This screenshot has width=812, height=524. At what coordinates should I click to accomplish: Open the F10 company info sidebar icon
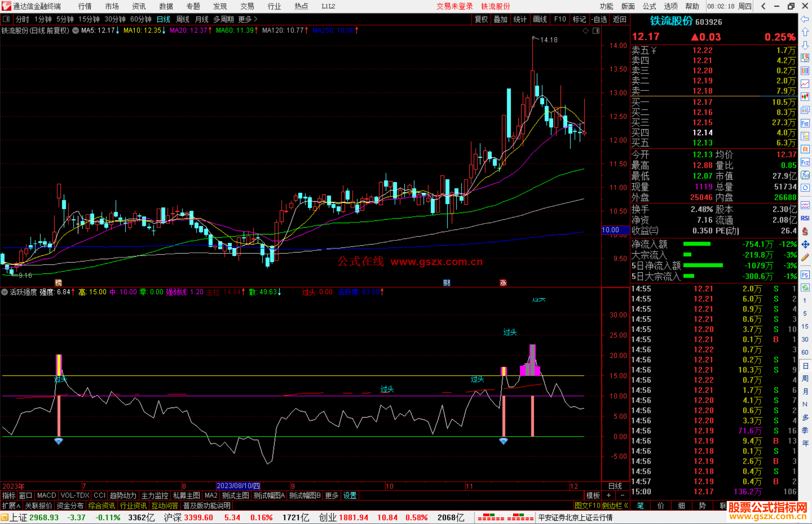point(805,124)
